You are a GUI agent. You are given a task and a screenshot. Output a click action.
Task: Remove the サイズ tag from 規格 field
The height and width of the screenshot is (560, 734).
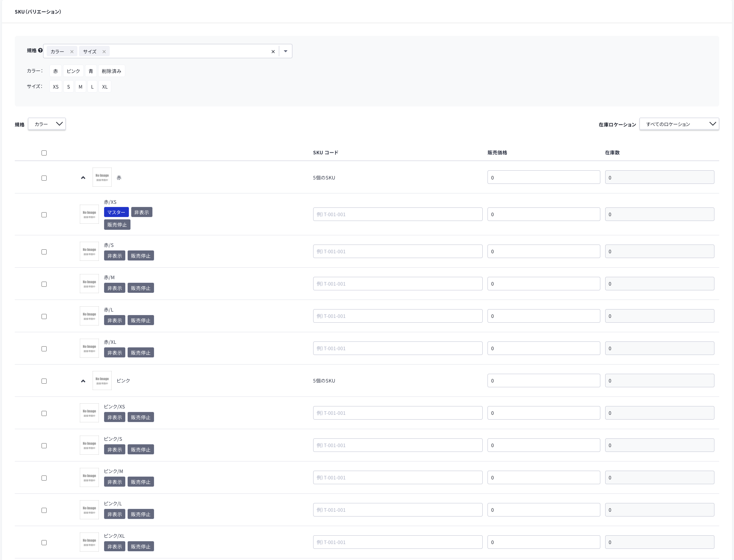point(104,51)
